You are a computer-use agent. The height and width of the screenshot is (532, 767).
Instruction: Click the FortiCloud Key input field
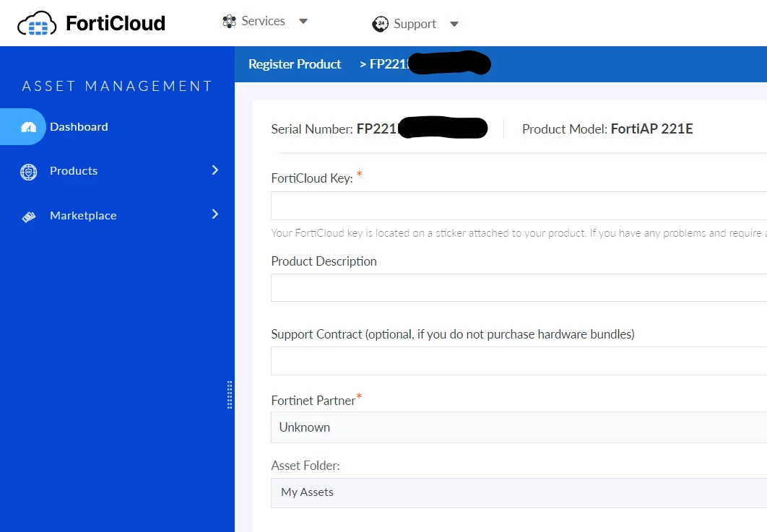(x=519, y=206)
